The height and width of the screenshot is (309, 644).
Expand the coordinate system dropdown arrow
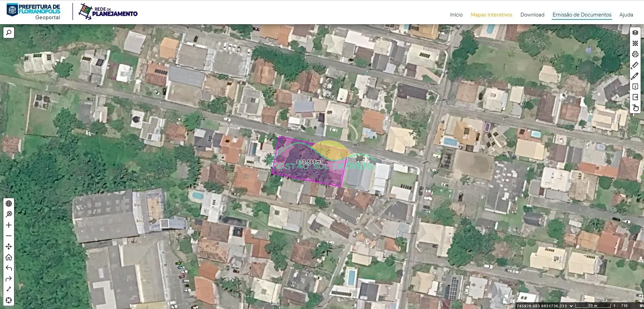click(571, 306)
